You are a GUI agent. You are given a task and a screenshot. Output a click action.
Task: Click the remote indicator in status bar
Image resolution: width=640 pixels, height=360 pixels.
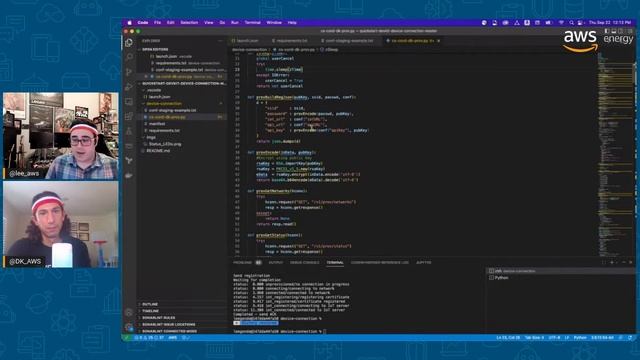pos(127,338)
